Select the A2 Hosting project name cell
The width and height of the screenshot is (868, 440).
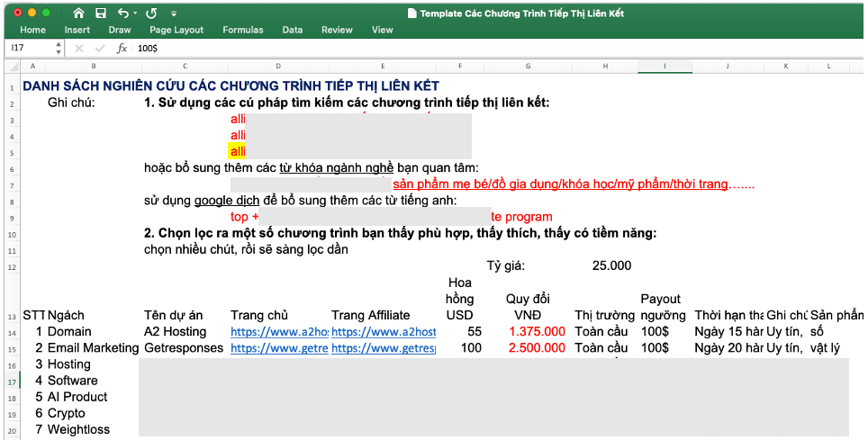[x=175, y=332]
